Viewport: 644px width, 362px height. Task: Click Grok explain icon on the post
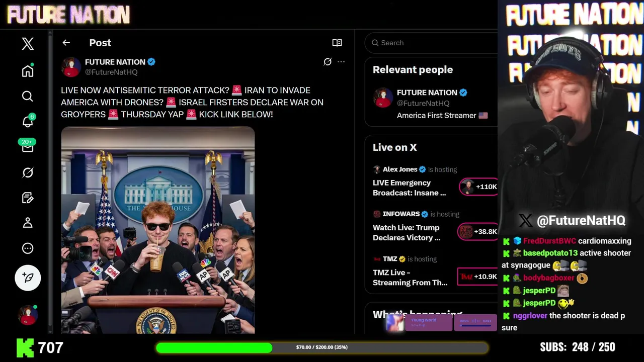pyautogui.click(x=328, y=62)
